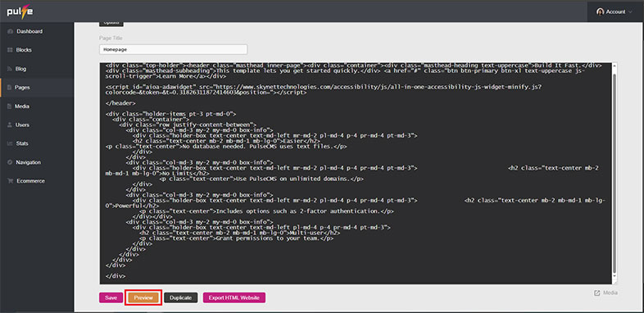The width and height of the screenshot is (644, 313).
Task: Click the Users person icon
Action: 11,125
